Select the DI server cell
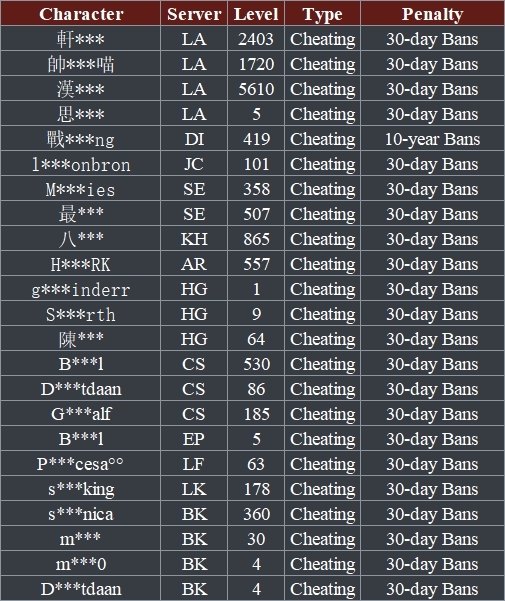The height and width of the screenshot is (601, 505). 194,139
